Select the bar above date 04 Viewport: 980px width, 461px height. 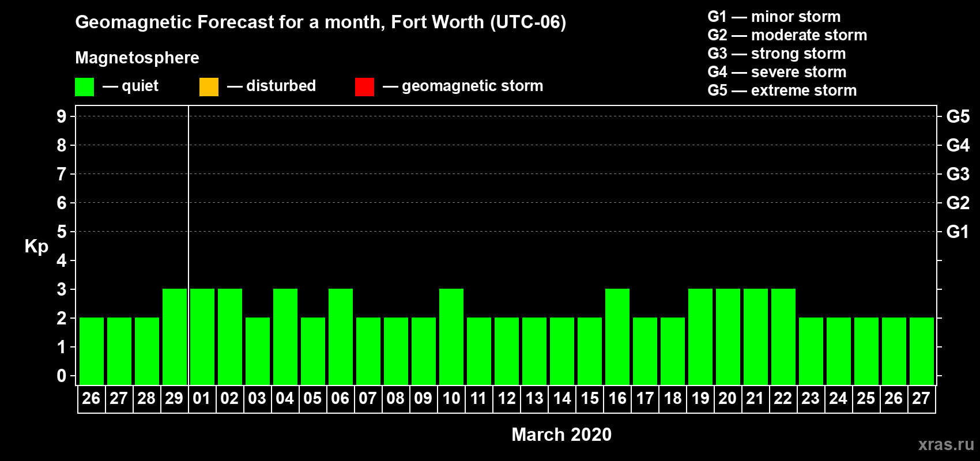tap(285, 337)
